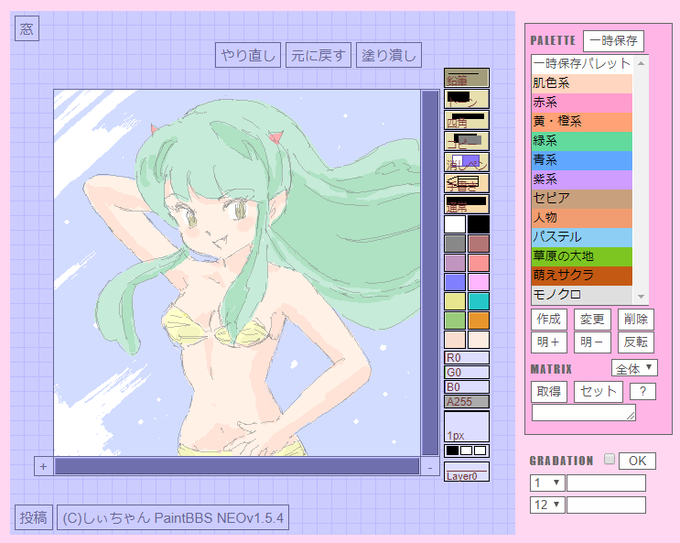
Task: Zoom out with the minus button
Action: pyautogui.click(x=430, y=468)
